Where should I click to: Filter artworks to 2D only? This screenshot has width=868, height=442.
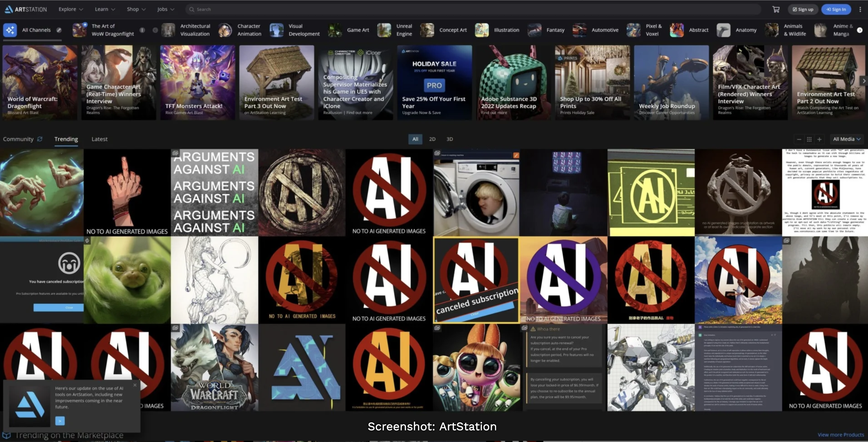pos(432,139)
